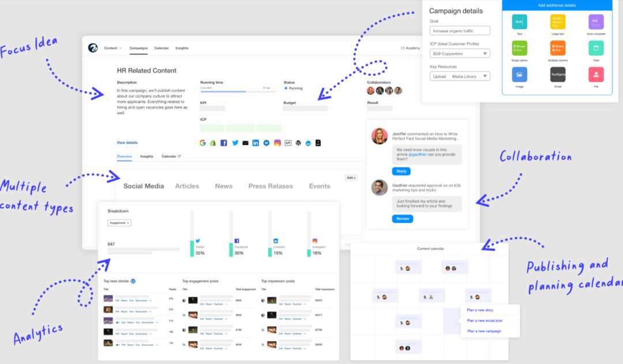This screenshot has height=364, width=623.
Task: Select the Date field type icon
Action: pos(596,48)
